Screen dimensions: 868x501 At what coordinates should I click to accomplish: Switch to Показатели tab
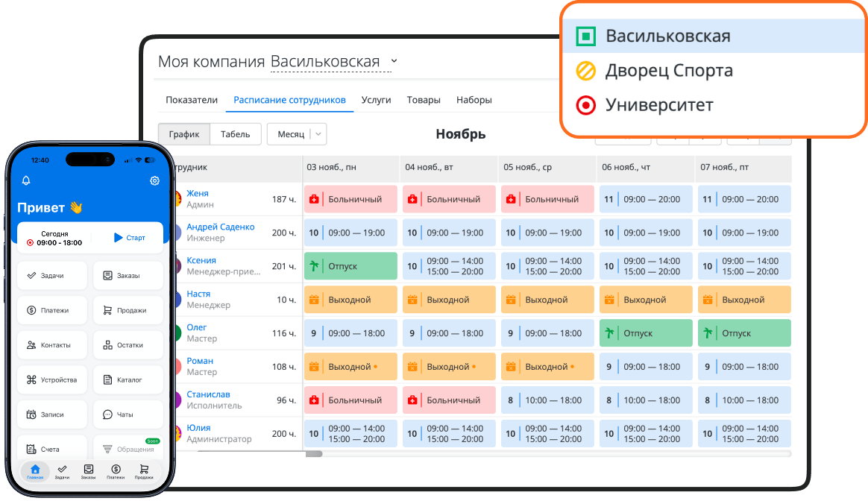[192, 100]
